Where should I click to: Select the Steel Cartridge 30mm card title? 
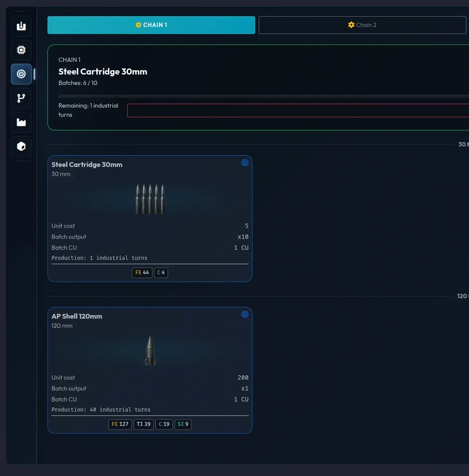[x=87, y=164]
